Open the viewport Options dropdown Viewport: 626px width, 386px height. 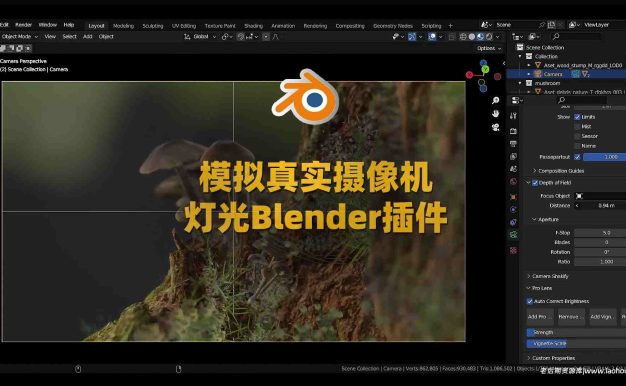489,48
